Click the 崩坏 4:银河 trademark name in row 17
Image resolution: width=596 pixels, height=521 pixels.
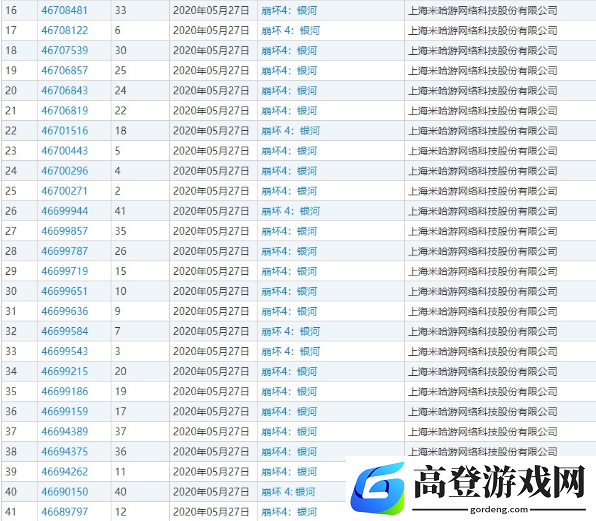tap(290, 30)
